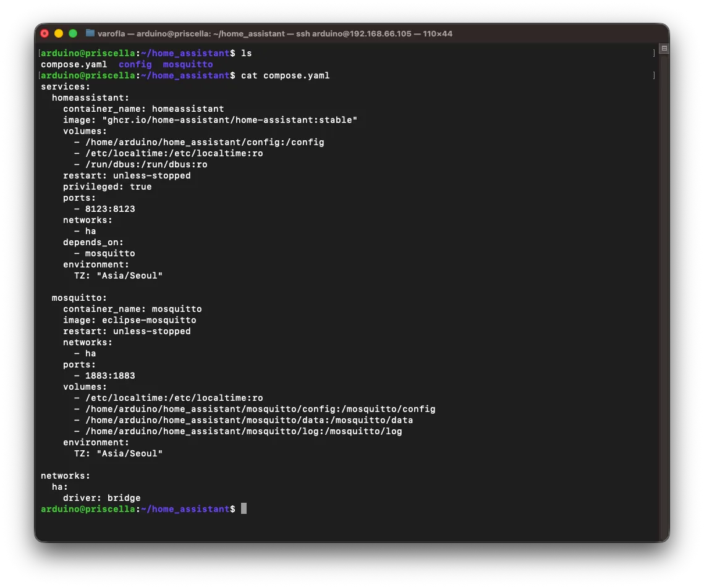
Task: Click the top-level 'networks:' line near bottom
Action: point(66,476)
